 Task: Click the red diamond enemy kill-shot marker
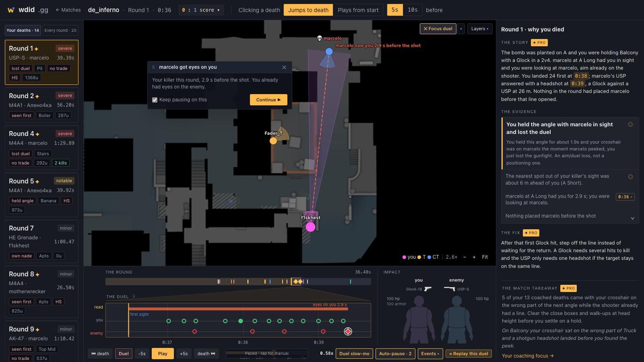coord(348,331)
